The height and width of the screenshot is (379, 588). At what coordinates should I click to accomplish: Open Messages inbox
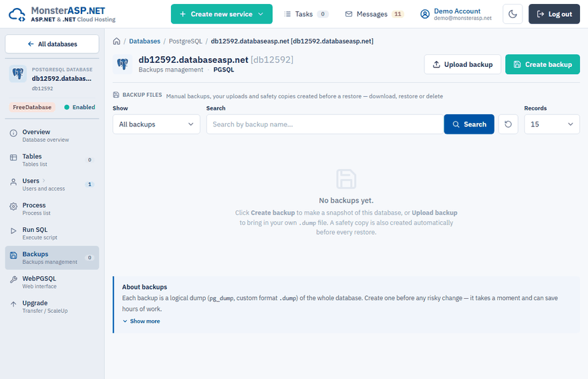(x=374, y=14)
